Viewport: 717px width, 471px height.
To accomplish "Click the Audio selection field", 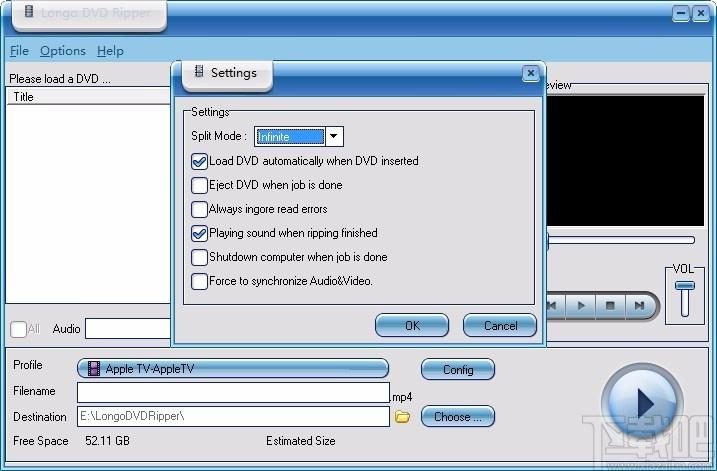I will click(x=128, y=329).
